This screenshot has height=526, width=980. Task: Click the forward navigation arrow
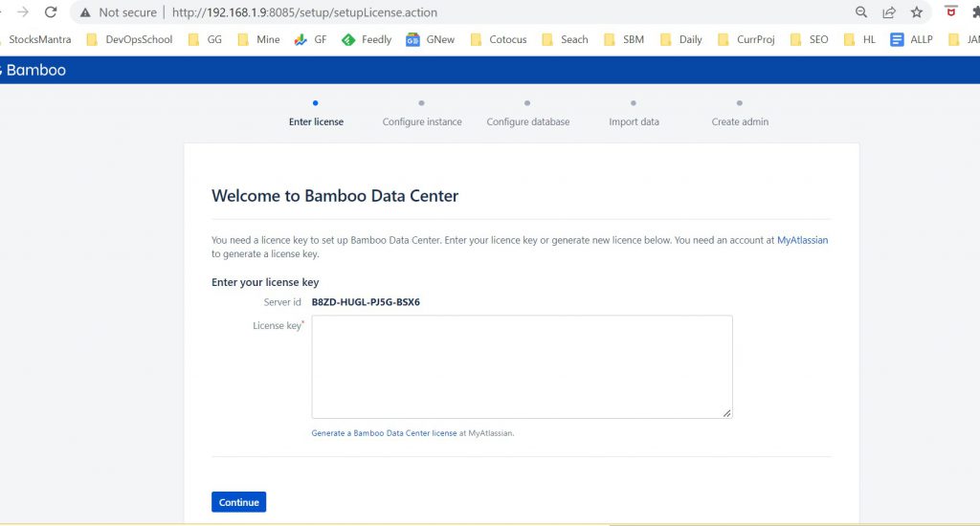click(22, 12)
